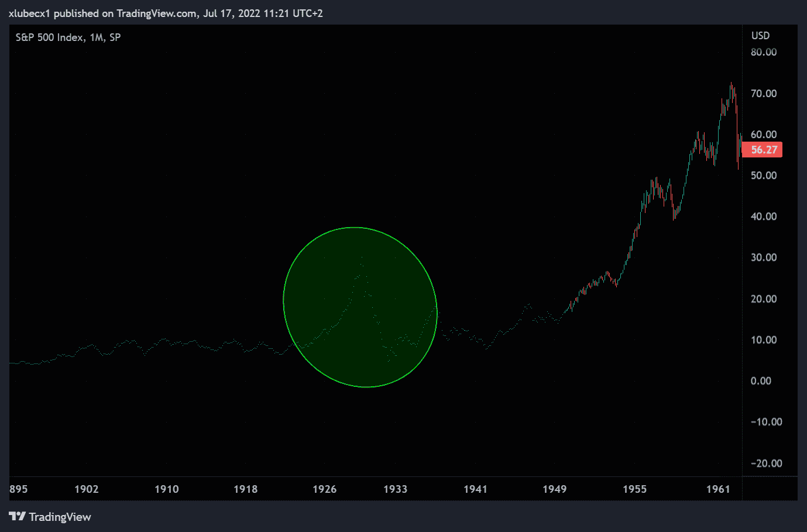The height and width of the screenshot is (532, 807).
Task: Click the USD currency label on price axis
Action: click(760, 36)
